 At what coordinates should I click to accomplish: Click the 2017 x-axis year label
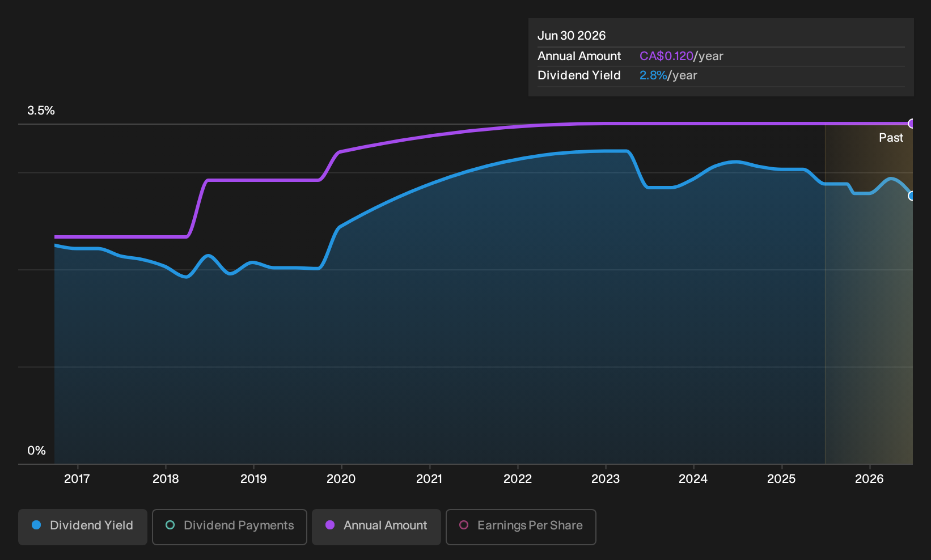click(x=77, y=479)
